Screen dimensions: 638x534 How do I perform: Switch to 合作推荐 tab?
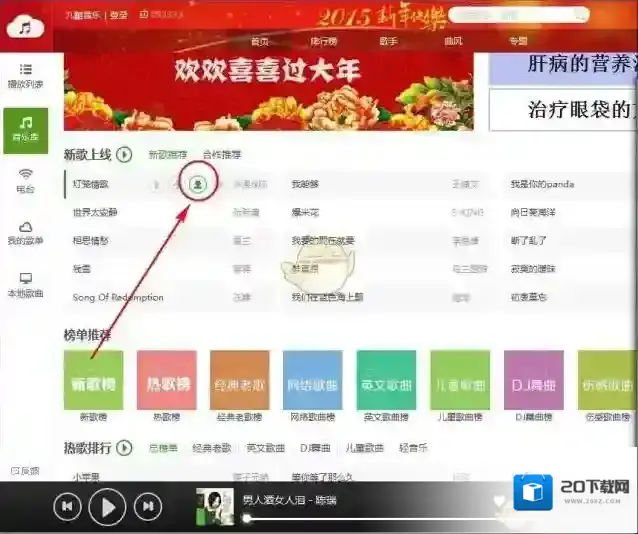click(222, 155)
